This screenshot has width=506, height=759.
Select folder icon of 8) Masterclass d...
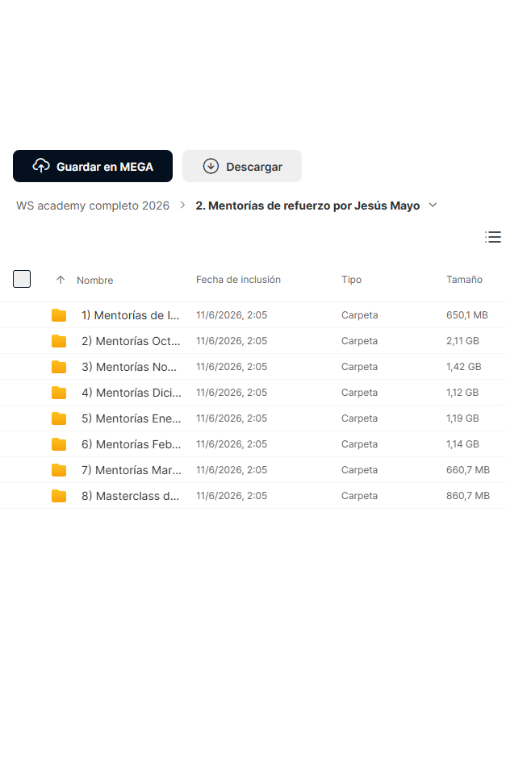pos(59,496)
